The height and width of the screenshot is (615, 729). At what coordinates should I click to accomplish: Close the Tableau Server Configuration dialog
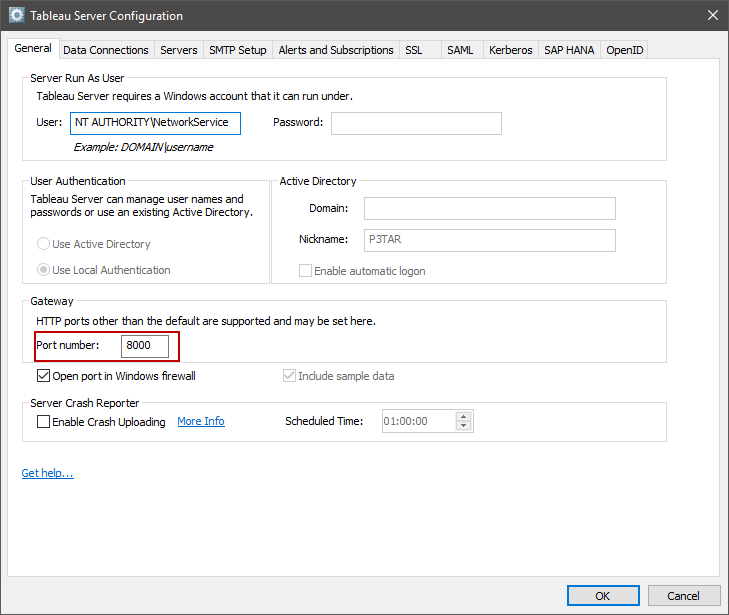(x=713, y=15)
